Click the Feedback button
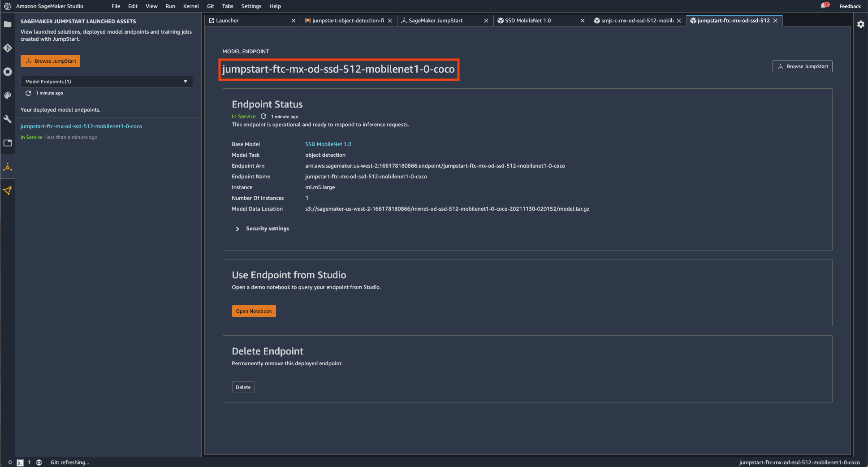The width and height of the screenshot is (868, 467). 850,6
